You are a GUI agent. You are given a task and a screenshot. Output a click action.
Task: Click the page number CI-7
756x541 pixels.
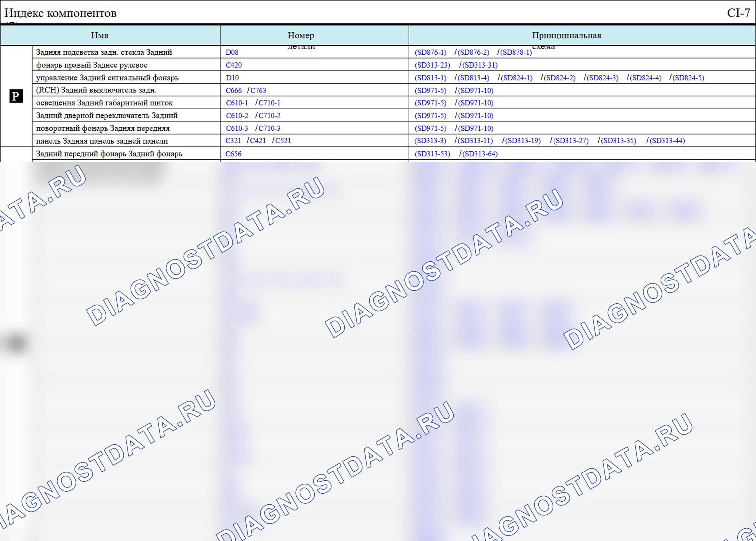pos(738,13)
